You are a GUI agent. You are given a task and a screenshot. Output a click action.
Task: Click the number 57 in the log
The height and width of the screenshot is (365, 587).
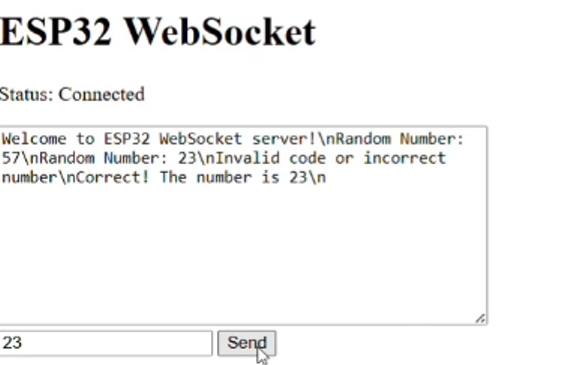point(10,158)
